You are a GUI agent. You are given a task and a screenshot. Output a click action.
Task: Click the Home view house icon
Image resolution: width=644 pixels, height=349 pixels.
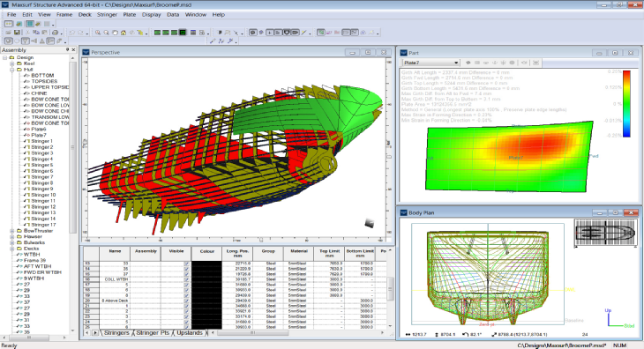point(124,33)
